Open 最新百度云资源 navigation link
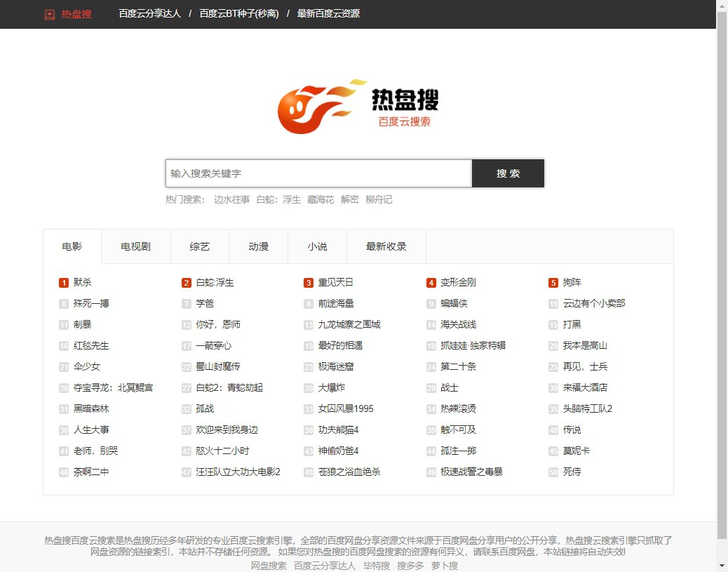Viewport: 728px width, 572px height. click(328, 13)
